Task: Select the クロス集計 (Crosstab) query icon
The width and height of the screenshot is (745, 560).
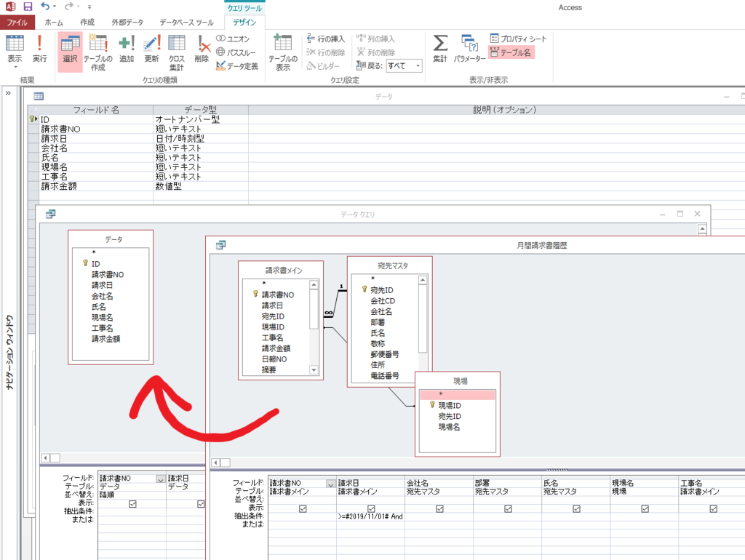Action: (x=177, y=52)
